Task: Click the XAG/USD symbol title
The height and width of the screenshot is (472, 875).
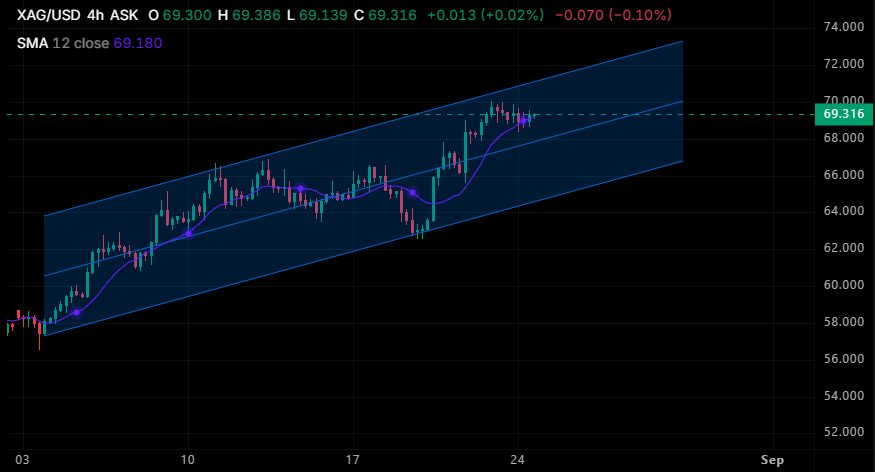Action: (x=49, y=15)
